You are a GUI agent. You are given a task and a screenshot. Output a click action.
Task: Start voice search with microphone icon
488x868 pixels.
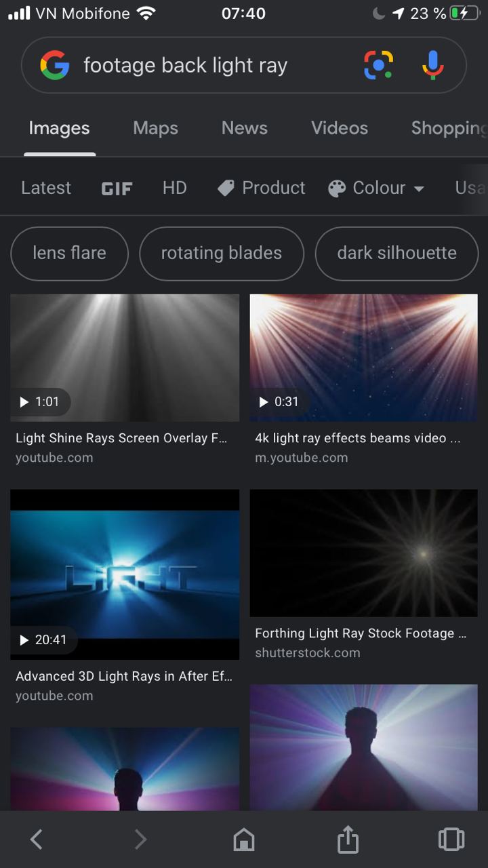click(x=433, y=65)
